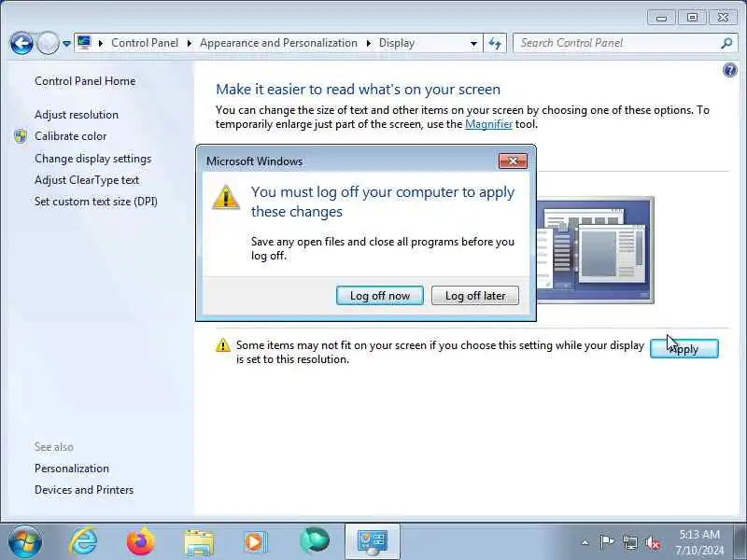Screen dimensions: 747x560
Task: Click the Forward navigation arrow button
Action: pos(48,43)
